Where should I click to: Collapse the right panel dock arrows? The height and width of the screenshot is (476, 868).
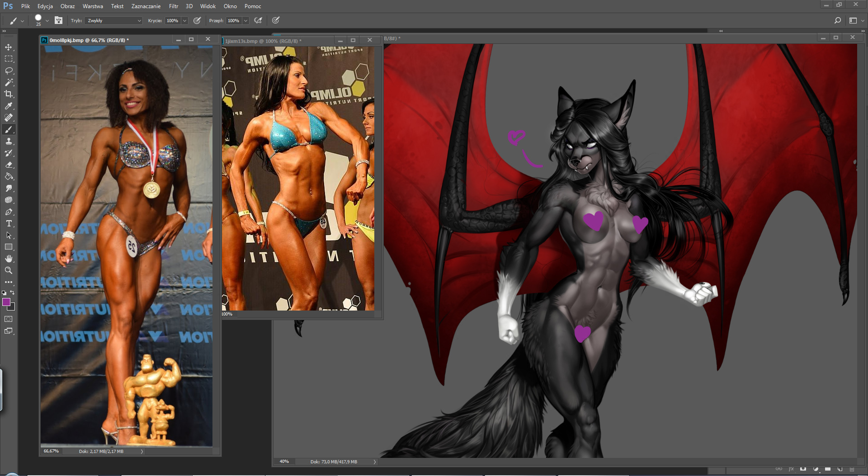coord(863,31)
